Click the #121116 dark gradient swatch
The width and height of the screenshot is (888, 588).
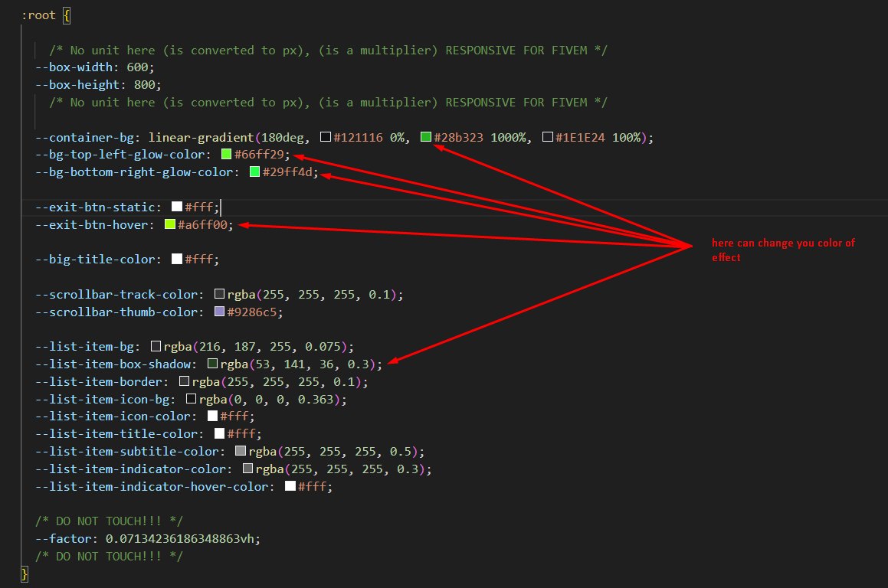click(x=326, y=137)
